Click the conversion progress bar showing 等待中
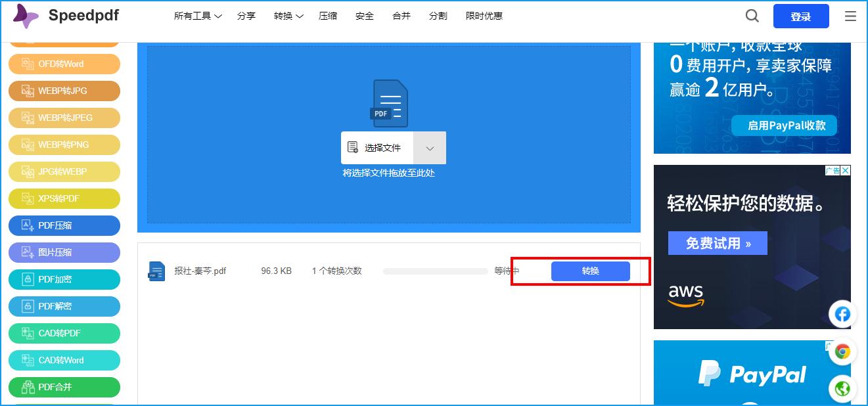This screenshot has width=868, height=406. [434, 271]
